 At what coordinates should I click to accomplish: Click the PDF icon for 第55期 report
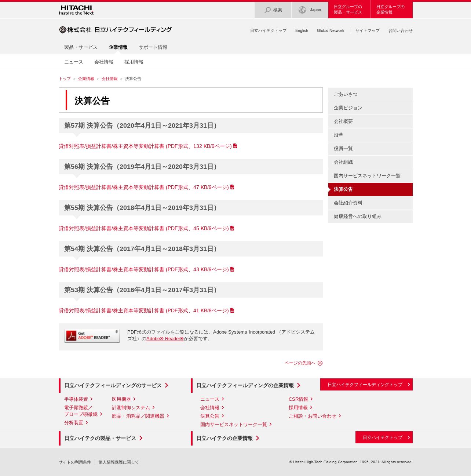coord(232,228)
